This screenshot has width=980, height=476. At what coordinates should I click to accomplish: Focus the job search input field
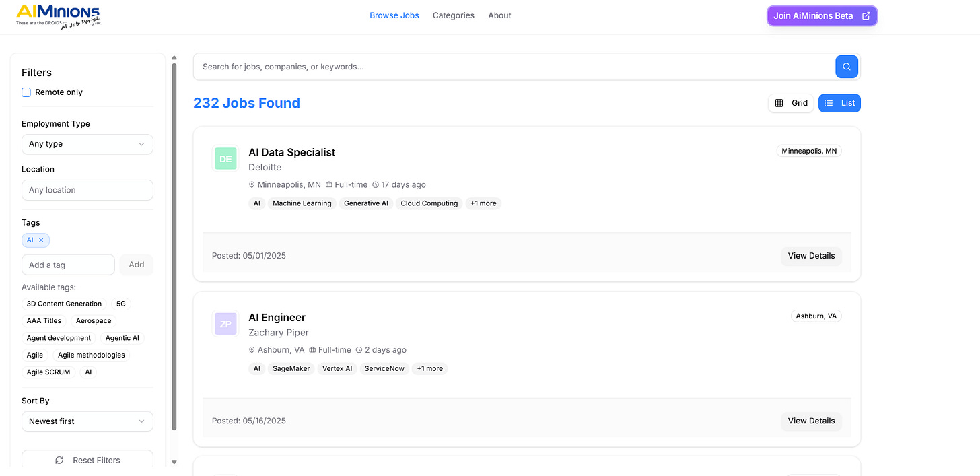point(514,67)
